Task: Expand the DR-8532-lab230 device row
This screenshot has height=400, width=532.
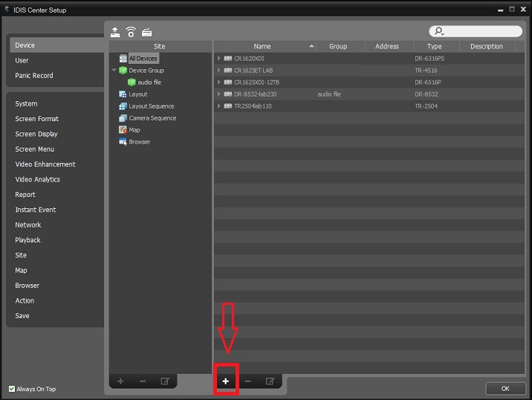Action: tap(219, 94)
